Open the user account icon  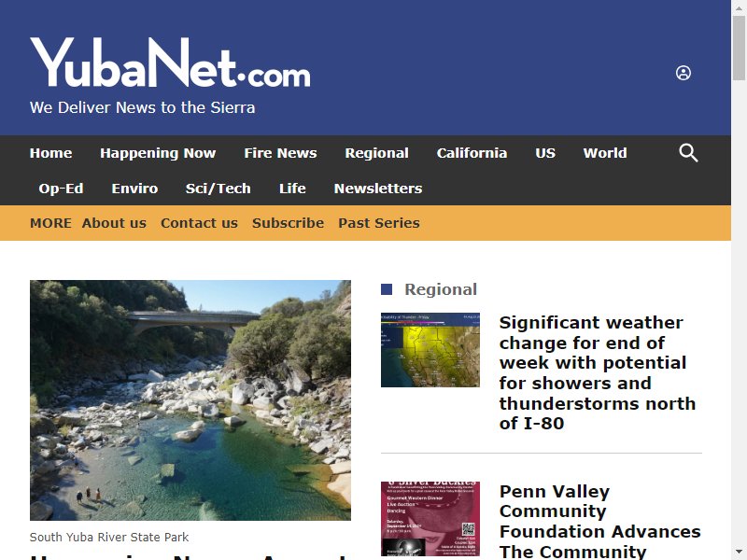pyautogui.click(x=684, y=73)
